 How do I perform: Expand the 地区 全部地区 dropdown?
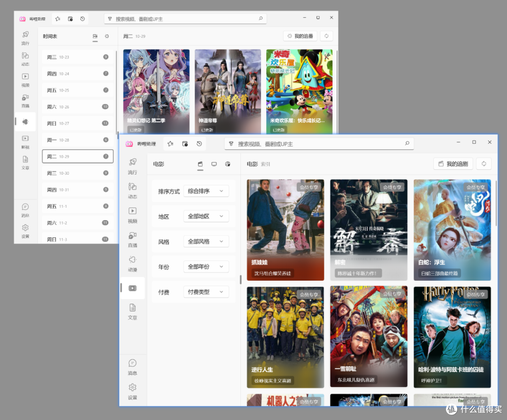coord(206,216)
